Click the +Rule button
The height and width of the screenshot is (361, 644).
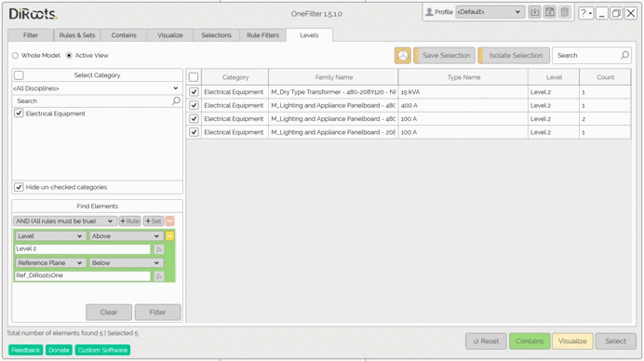coord(129,221)
